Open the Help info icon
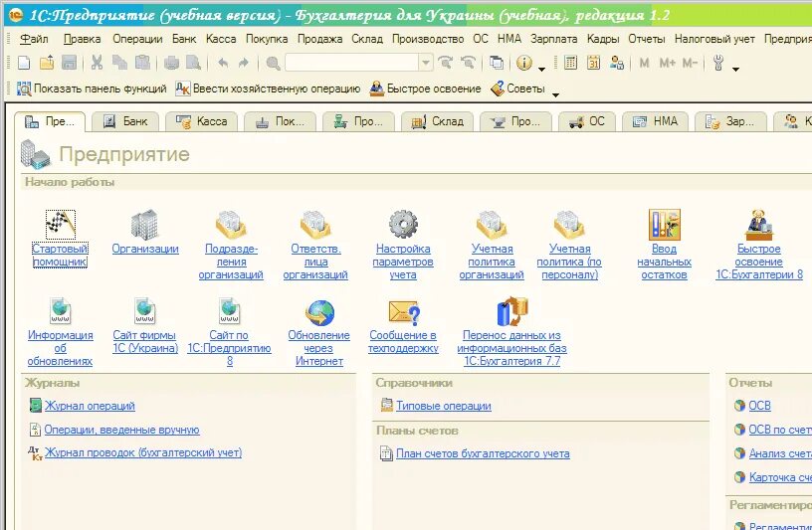This screenshot has height=530, width=812. pos(524,64)
